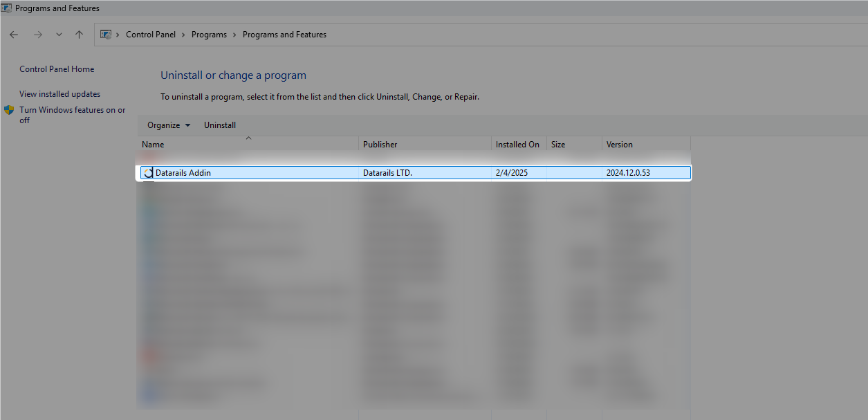
Task: Go up one level with Up arrow
Action: point(80,35)
